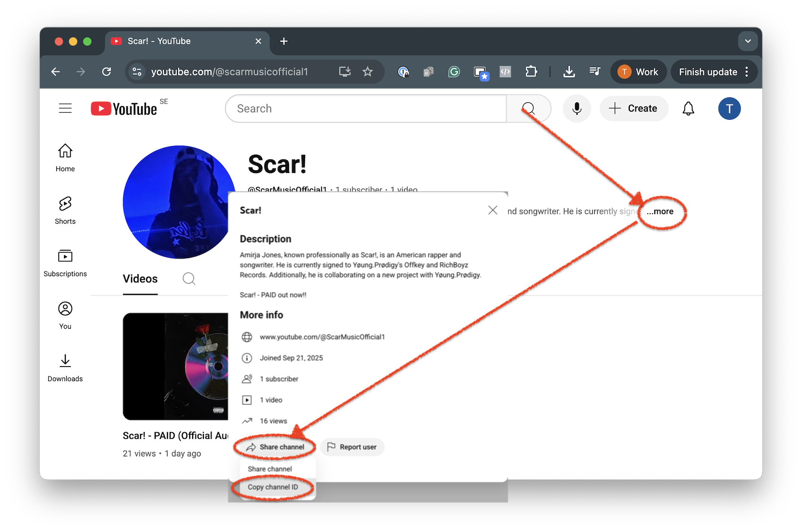The width and height of the screenshot is (802, 532).
Task: Click the search magnifier button
Action: pyautogui.click(x=529, y=109)
